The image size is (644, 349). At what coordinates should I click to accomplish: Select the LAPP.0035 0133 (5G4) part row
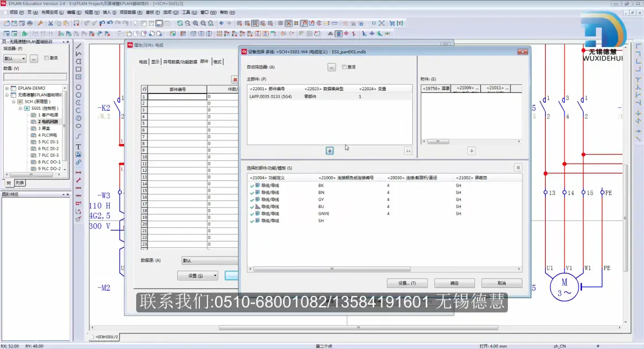coord(330,97)
